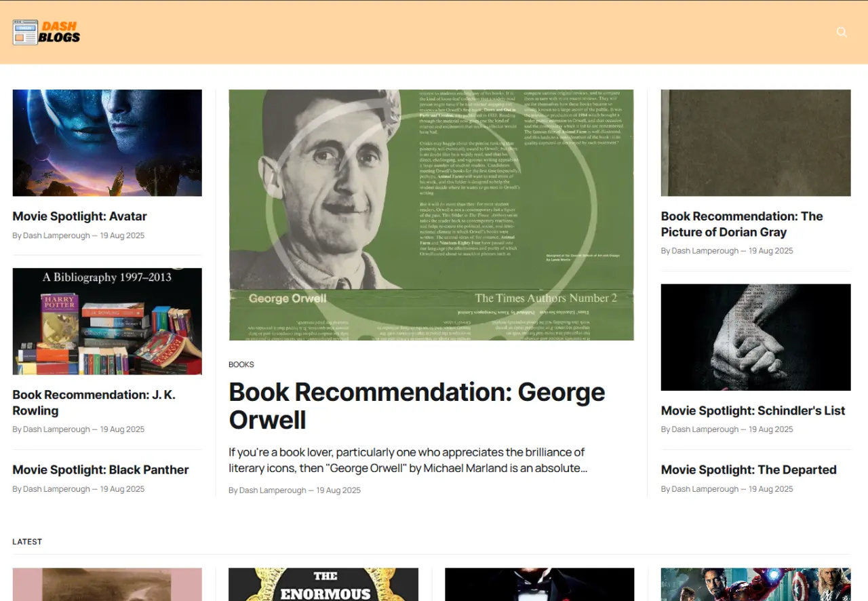Open the Avatar movie poster thumbnail
This screenshot has height=601, width=868.
point(107,143)
